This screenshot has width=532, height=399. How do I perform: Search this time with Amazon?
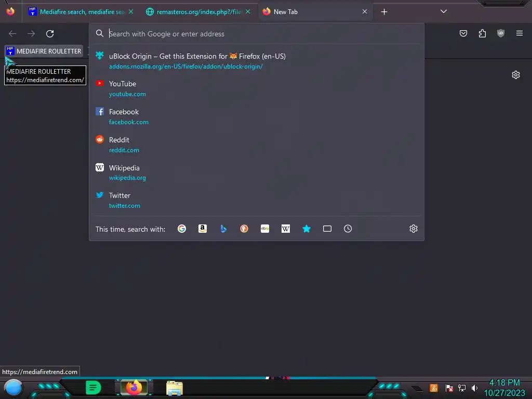(x=203, y=229)
